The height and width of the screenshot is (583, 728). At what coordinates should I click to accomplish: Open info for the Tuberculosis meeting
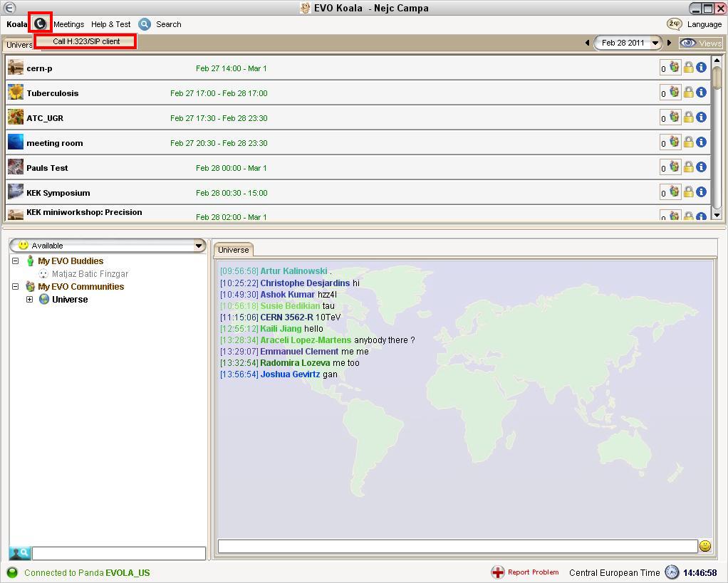pos(701,93)
